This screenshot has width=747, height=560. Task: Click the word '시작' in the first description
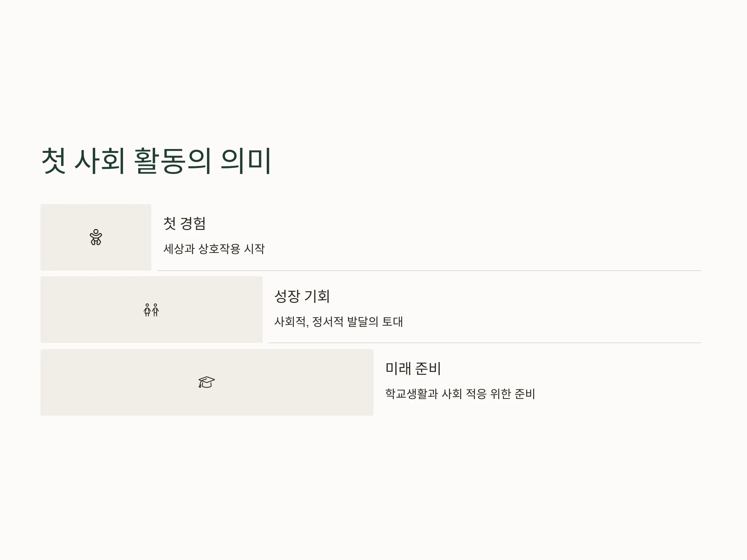tap(254, 249)
